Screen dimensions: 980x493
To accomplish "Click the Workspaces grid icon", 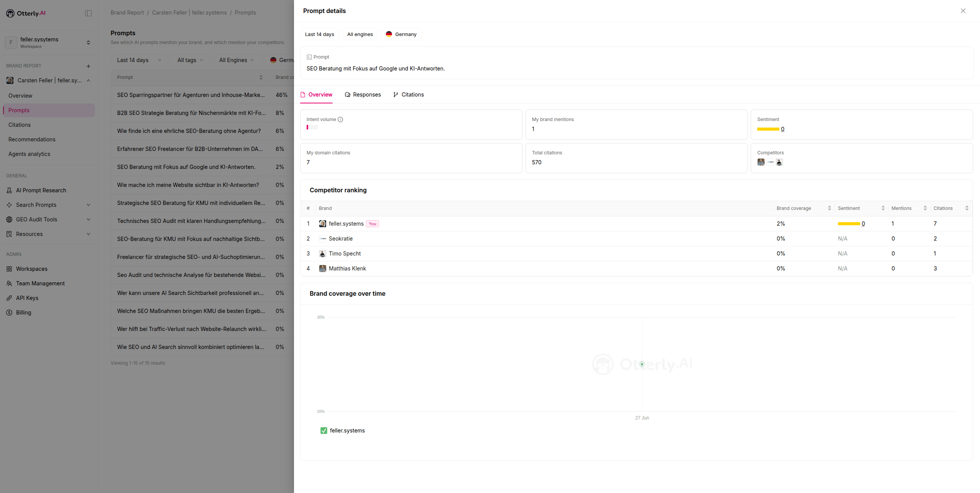I will 9,269.
